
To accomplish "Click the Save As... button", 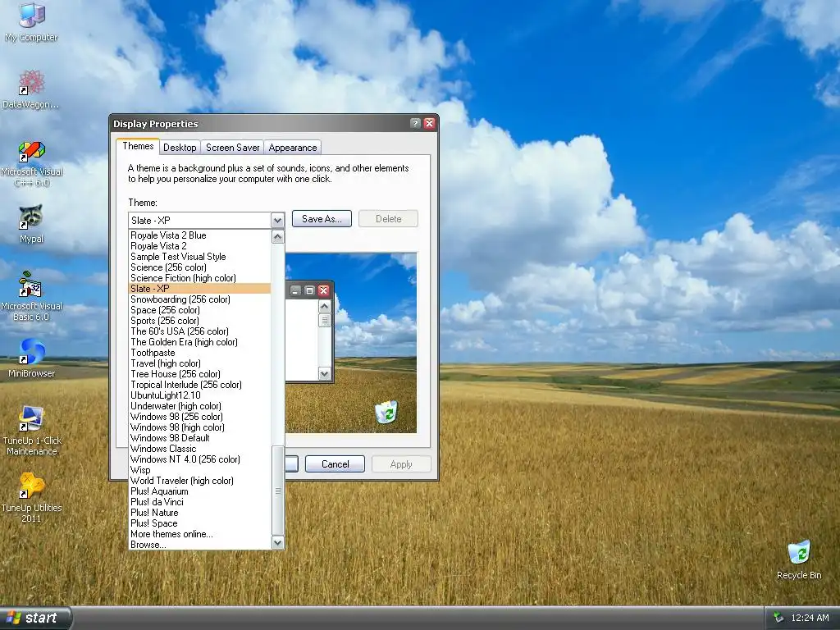I will pos(322,218).
